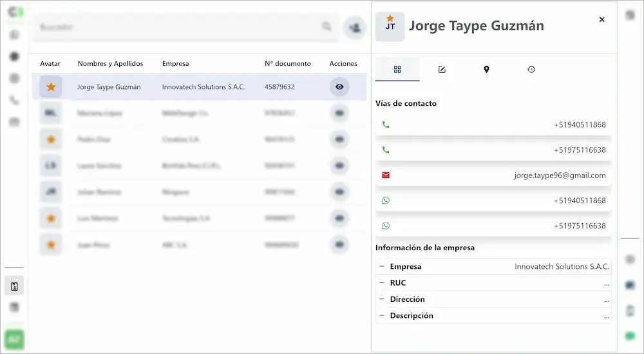Open the location pin tab
Viewport: 644px width, 354px height.
486,70
